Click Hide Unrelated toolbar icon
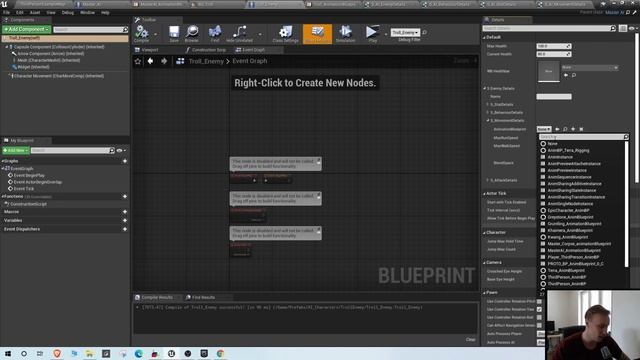 (239, 33)
